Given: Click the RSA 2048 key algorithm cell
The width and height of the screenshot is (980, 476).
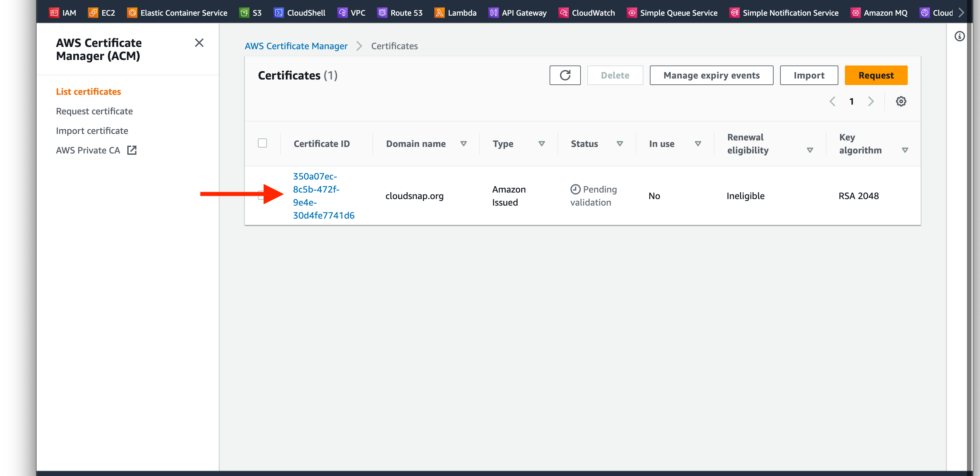Looking at the screenshot, I should click(859, 196).
